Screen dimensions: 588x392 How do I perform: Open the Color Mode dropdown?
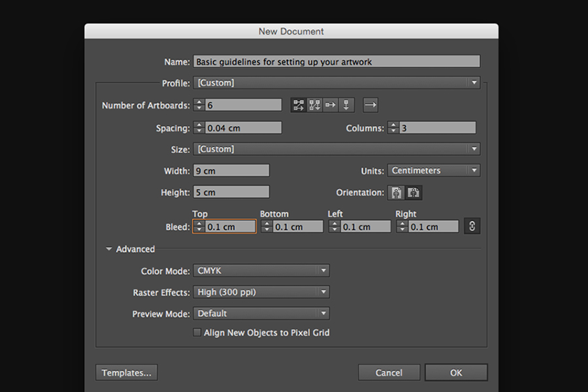point(322,270)
